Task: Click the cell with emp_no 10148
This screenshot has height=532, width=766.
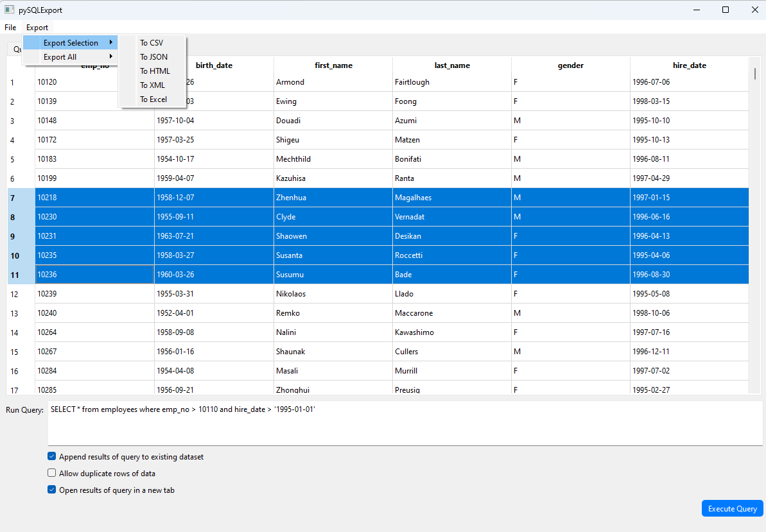Action: (95, 121)
